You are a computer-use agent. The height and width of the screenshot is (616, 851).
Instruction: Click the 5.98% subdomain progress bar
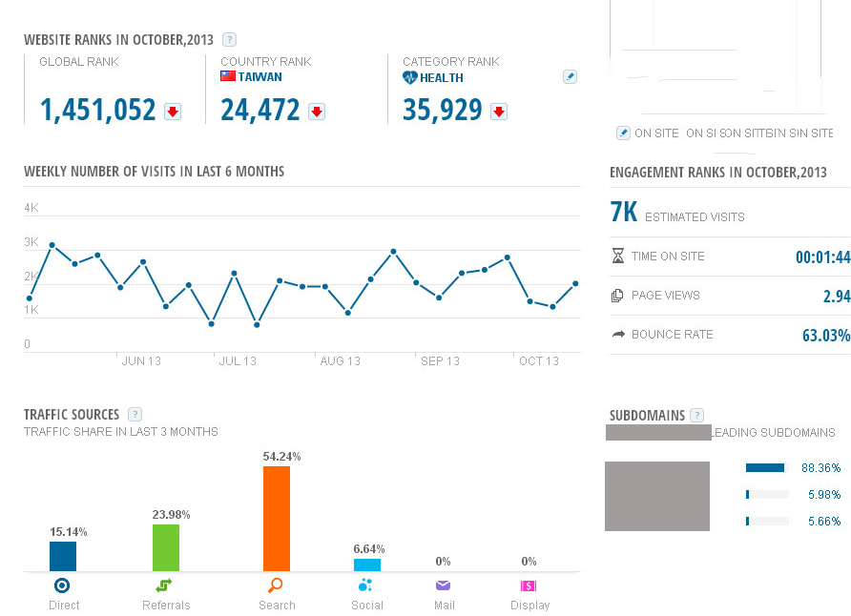[767, 495]
